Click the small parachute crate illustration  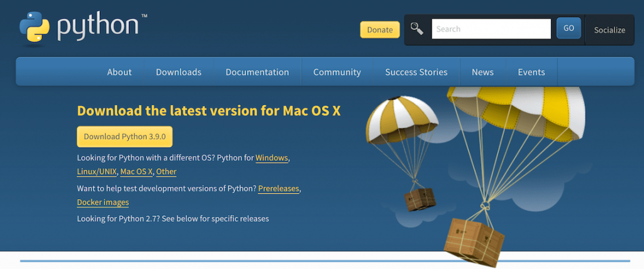[419, 199]
